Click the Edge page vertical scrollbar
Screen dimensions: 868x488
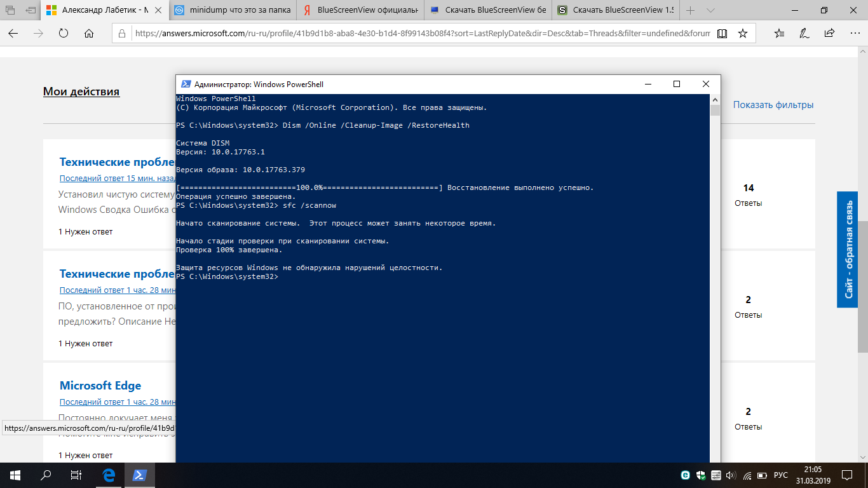coord(863,286)
